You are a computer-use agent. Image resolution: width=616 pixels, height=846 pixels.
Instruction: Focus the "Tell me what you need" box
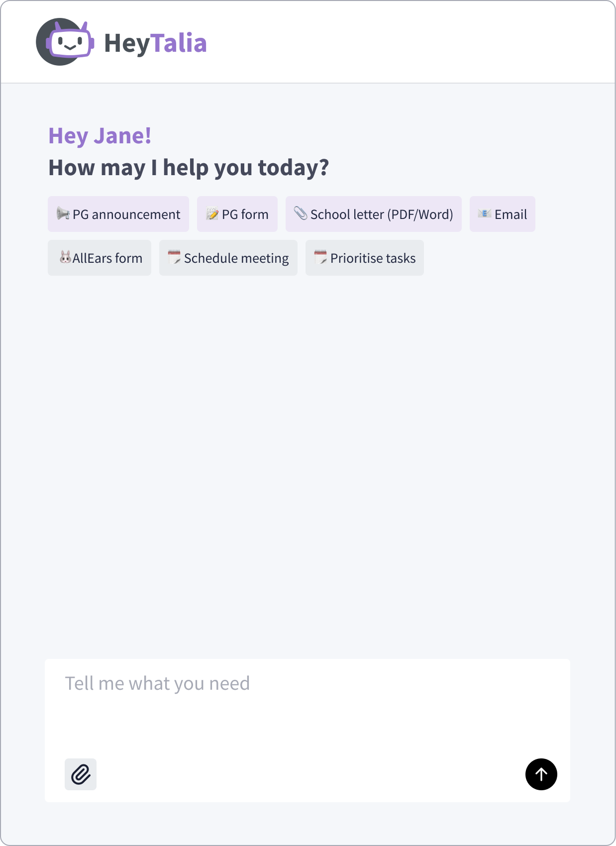[x=307, y=707]
